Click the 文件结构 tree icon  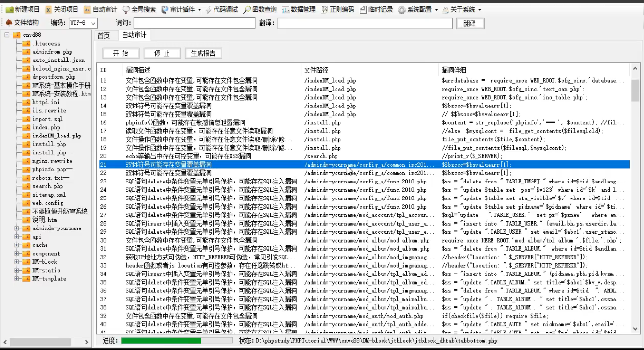tap(9, 23)
